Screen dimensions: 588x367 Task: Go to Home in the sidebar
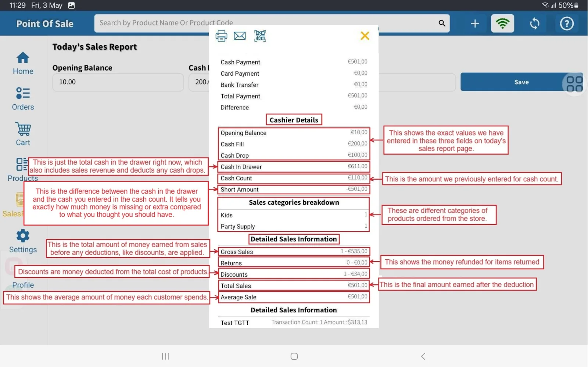23,64
